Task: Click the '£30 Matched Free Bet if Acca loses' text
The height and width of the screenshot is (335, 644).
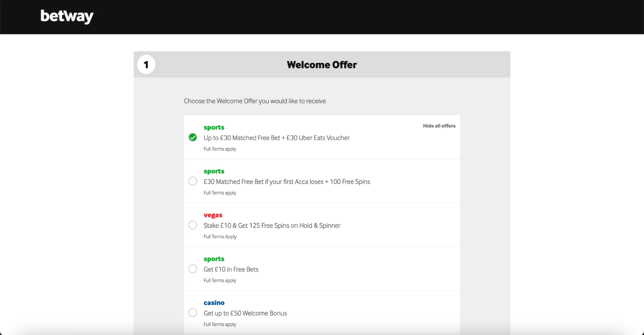Action: (x=286, y=182)
